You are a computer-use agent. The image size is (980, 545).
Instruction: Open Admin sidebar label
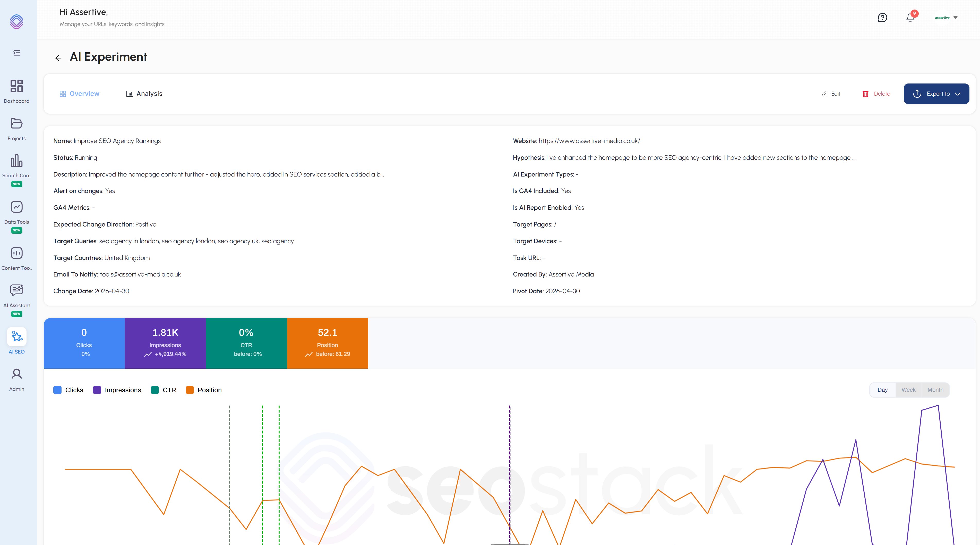pos(16,389)
